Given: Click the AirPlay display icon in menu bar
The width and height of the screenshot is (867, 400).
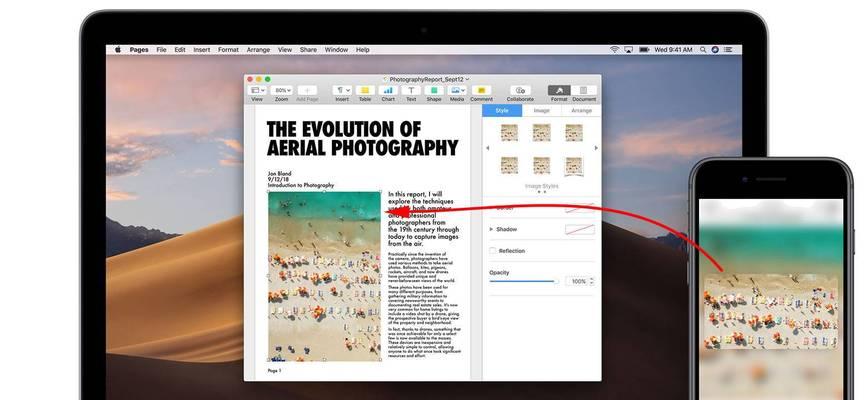Looking at the screenshot, I should click(x=629, y=50).
